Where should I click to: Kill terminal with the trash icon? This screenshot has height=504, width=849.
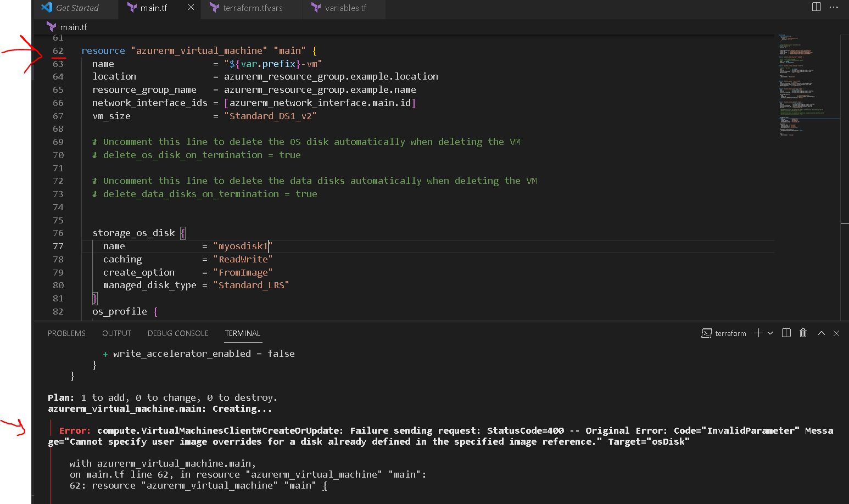click(x=803, y=333)
